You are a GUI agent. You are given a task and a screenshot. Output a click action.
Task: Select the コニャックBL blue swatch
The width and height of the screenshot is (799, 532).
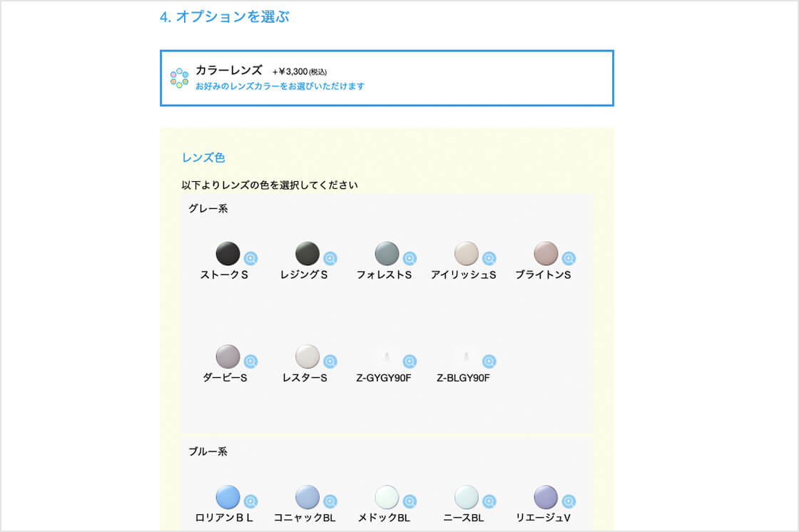[307, 496]
